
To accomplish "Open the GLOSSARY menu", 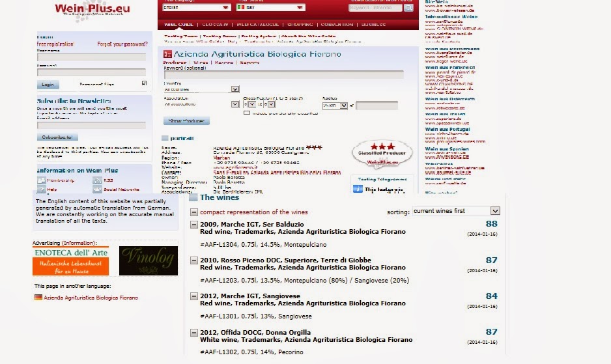I will (215, 24).
